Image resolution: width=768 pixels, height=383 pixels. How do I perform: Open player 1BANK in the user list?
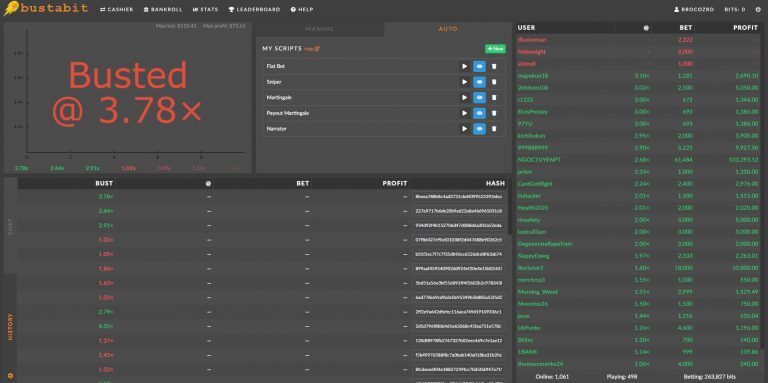click(527, 352)
